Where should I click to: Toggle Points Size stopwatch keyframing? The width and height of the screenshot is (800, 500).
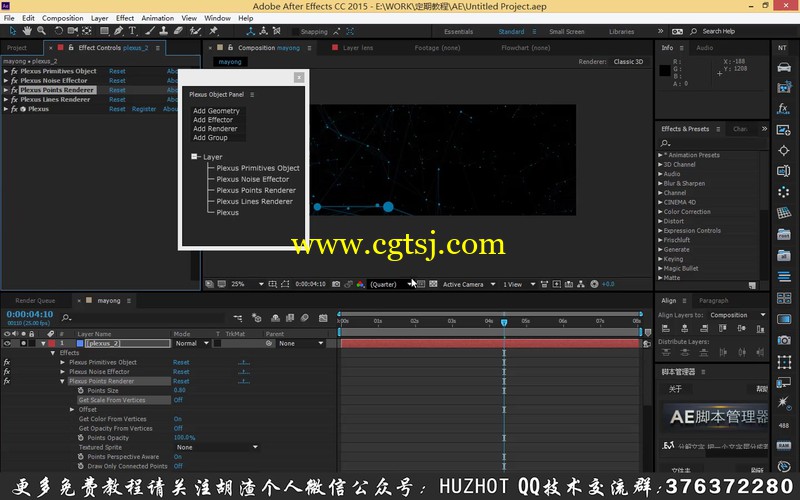[x=81, y=390]
